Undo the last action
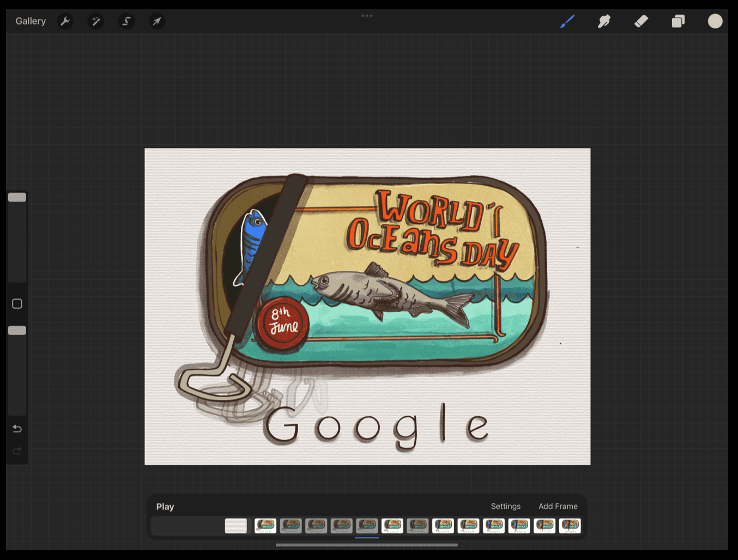The width and height of the screenshot is (738, 560). tap(17, 429)
